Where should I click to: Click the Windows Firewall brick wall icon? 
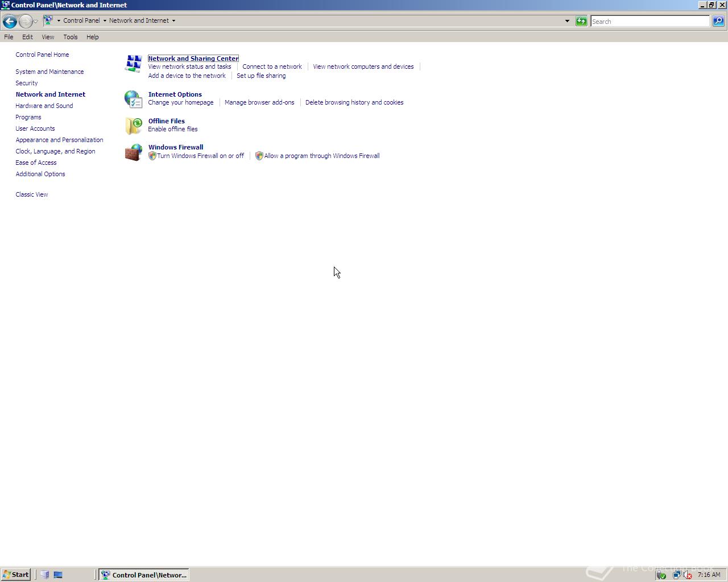134,152
